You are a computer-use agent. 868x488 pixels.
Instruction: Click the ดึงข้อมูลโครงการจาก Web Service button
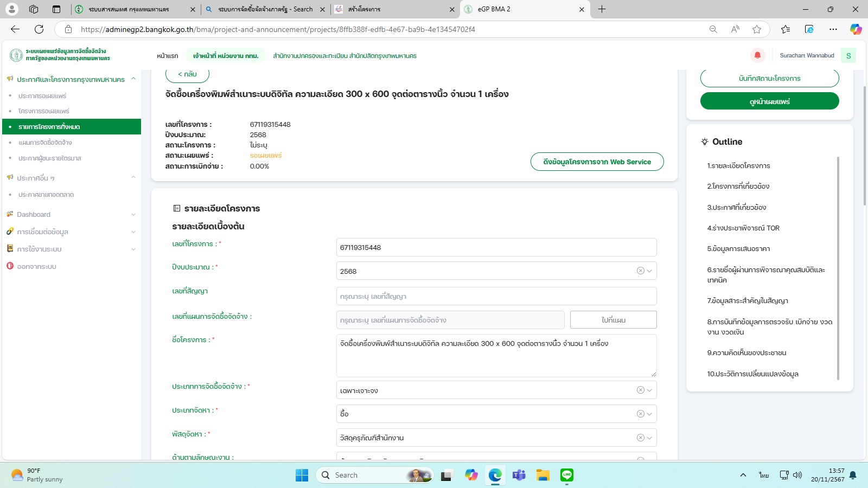coord(597,162)
